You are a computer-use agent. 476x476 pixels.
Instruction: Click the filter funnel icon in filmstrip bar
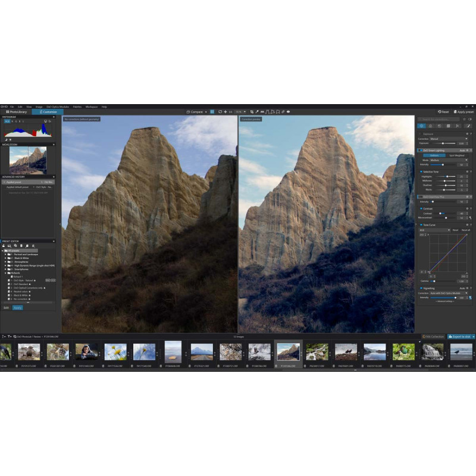click(x=10, y=336)
